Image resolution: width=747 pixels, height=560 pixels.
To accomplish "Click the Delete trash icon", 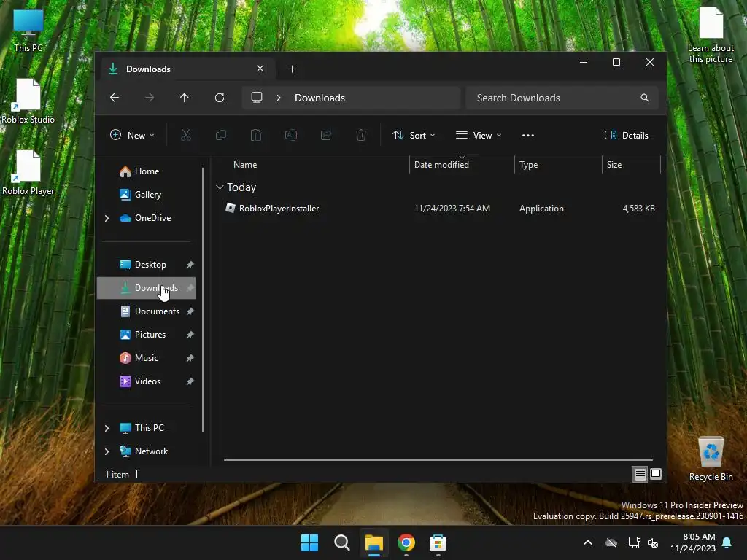I will click(361, 135).
